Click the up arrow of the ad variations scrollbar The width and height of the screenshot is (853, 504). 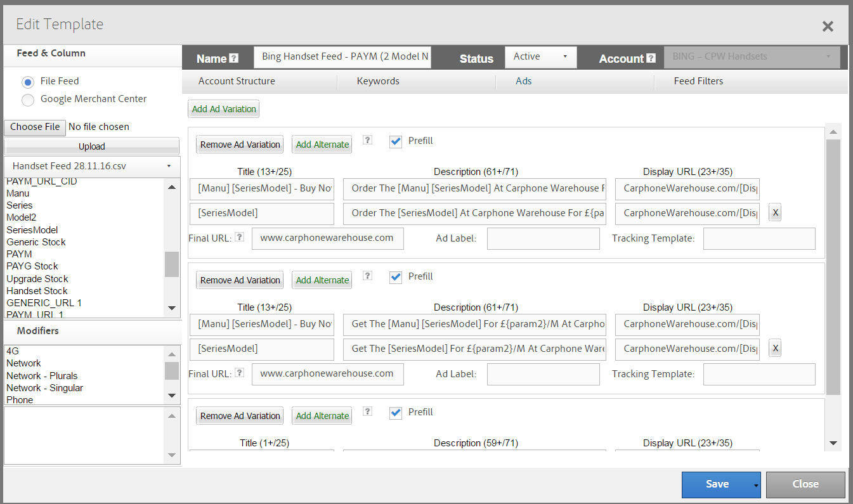(833, 132)
